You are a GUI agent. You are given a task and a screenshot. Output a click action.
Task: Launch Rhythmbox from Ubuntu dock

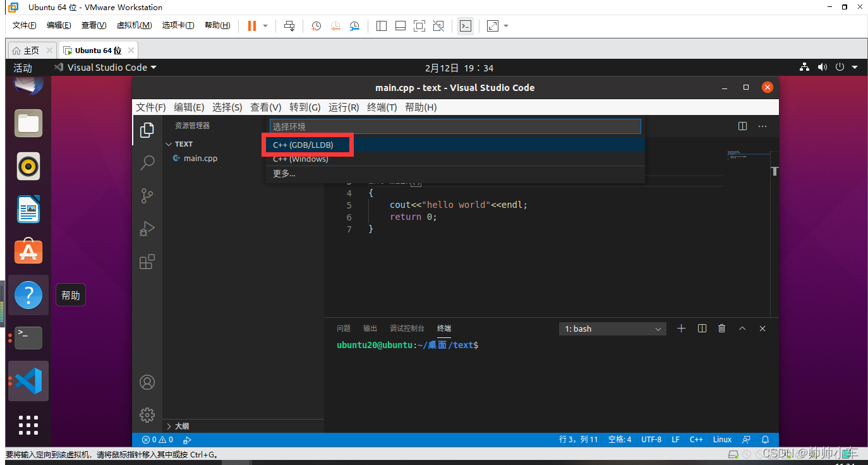click(x=28, y=166)
